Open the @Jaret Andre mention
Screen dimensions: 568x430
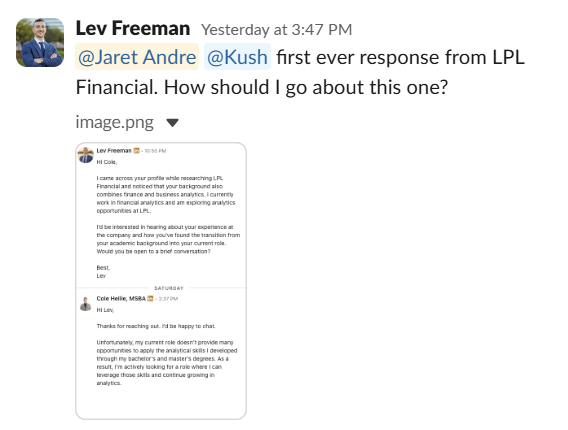pyautogui.click(x=137, y=57)
